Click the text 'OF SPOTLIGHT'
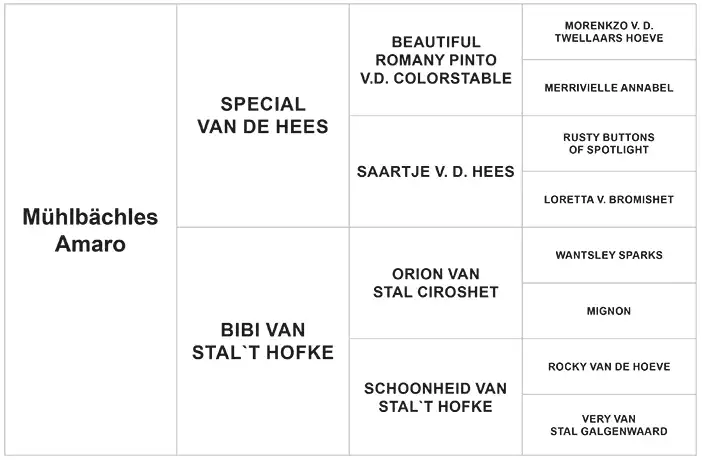The height and width of the screenshot is (460, 702). (609, 150)
